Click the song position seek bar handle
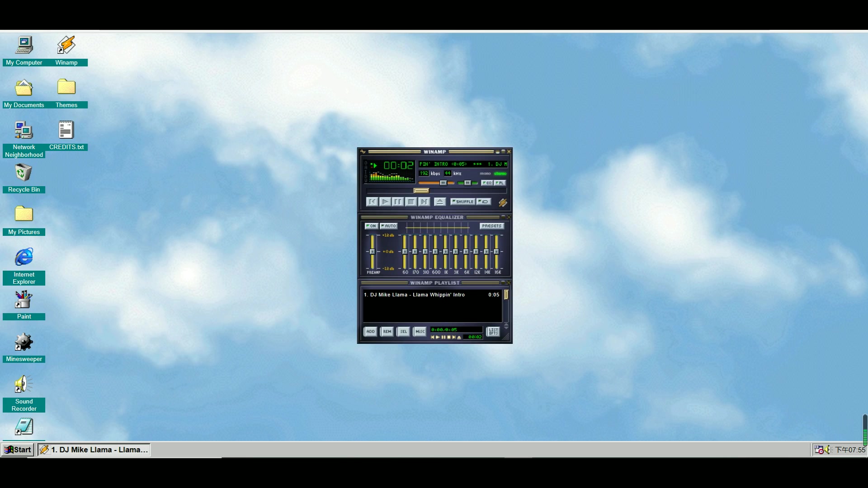The image size is (868, 488). pyautogui.click(x=421, y=191)
